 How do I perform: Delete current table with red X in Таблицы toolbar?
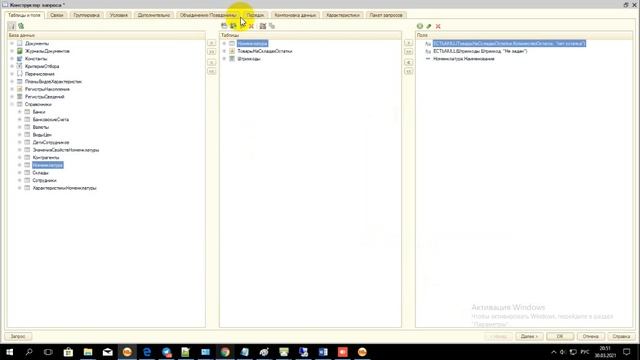(x=251, y=26)
